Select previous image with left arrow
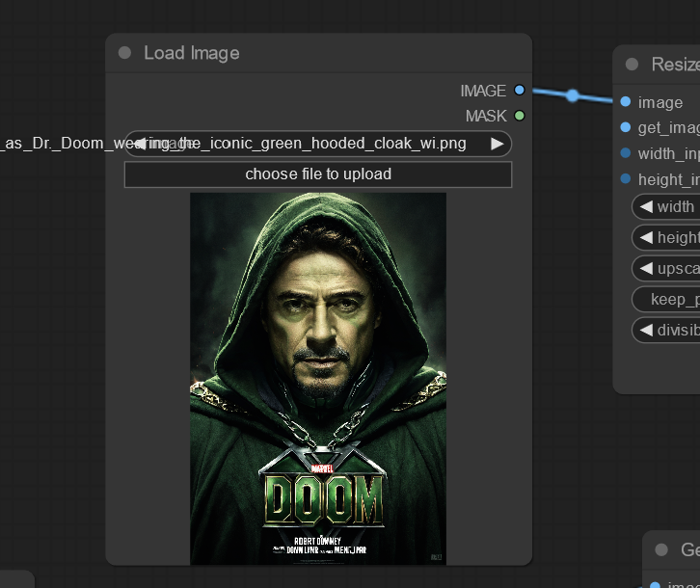 point(139,144)
